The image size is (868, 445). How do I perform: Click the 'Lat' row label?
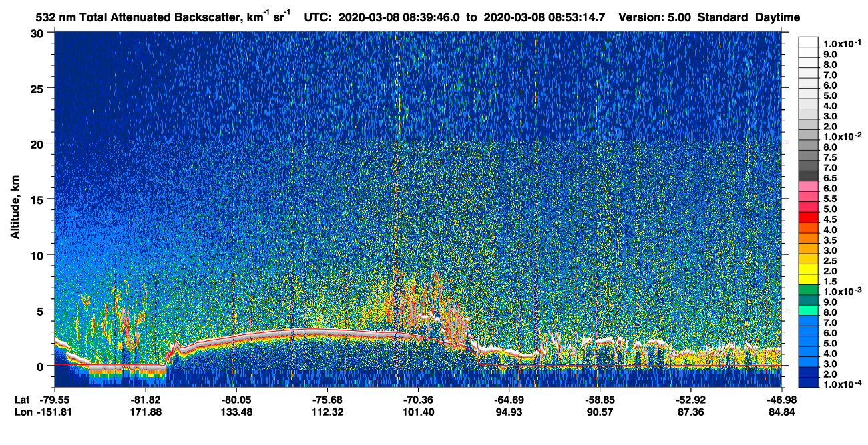click(22, 400)
